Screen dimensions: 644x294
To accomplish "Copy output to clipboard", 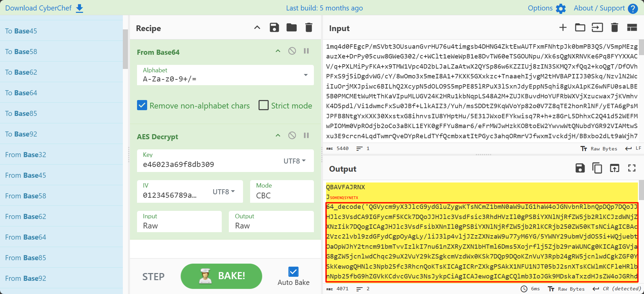I will 597,168.
